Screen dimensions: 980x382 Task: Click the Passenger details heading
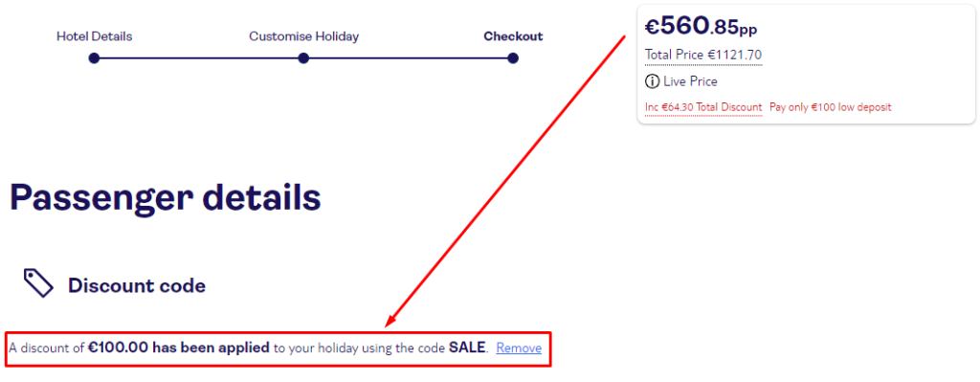pyautogui.click(x=166, y=197)
